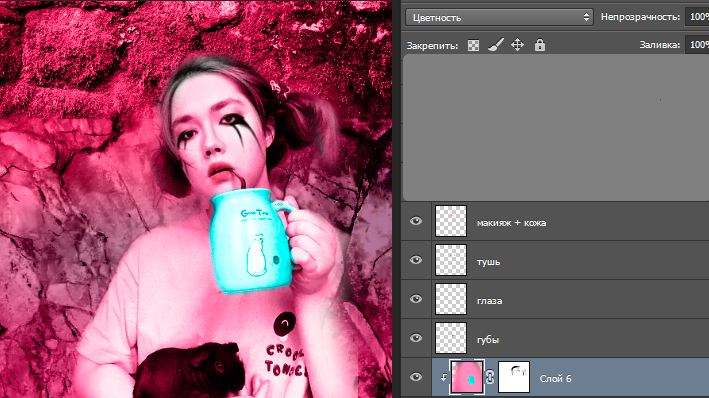Lock transparent pixels checkerboard icon
The image size is (709, 398).
(473, 45)
